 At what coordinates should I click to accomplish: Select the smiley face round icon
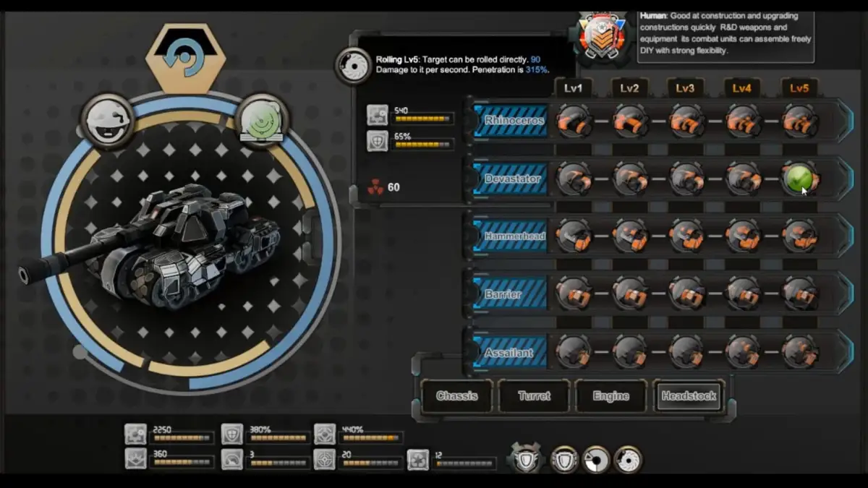tap(107, 119)
